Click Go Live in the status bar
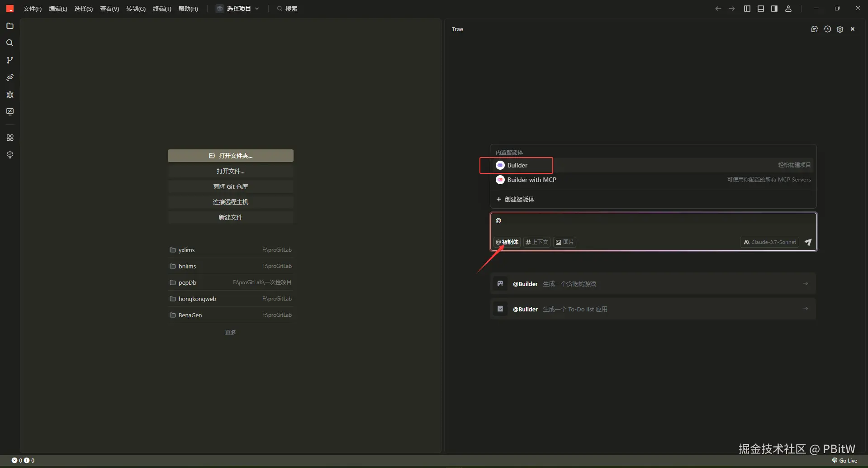 coord(844,460)
